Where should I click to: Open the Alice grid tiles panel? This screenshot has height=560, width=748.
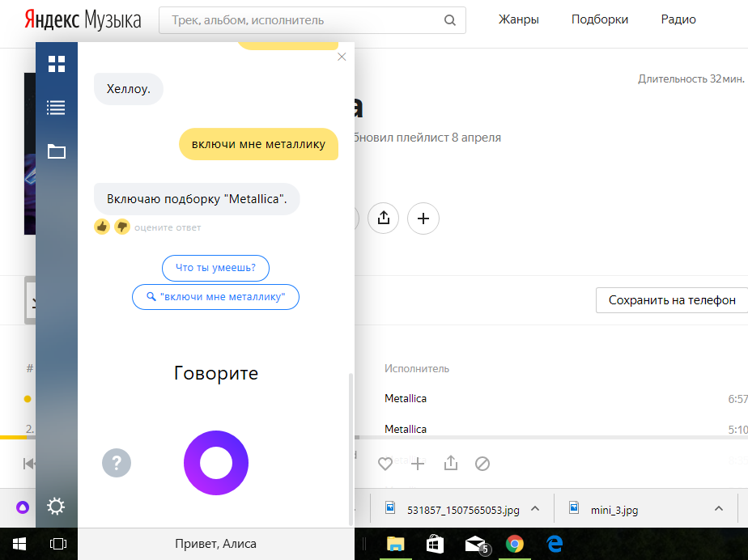[57, 64]
